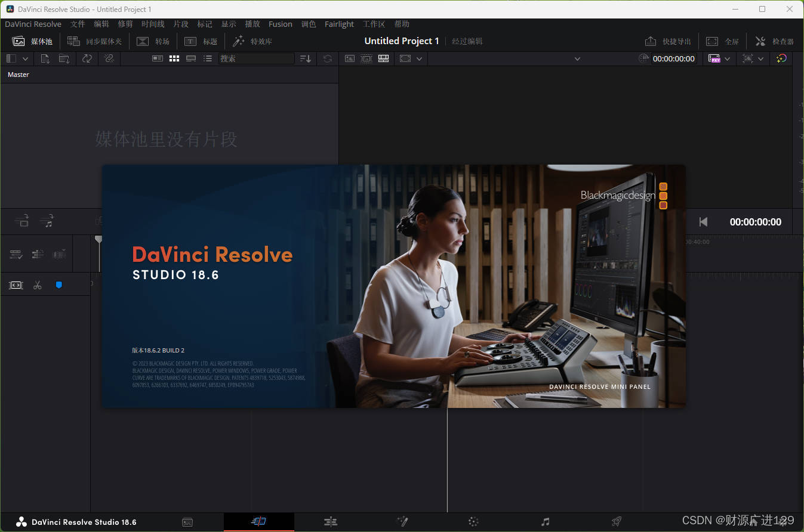The height and width of the screenshot is (532, 804).
Task: Click the timecode clock icon
Action: [x=643, y=58]
